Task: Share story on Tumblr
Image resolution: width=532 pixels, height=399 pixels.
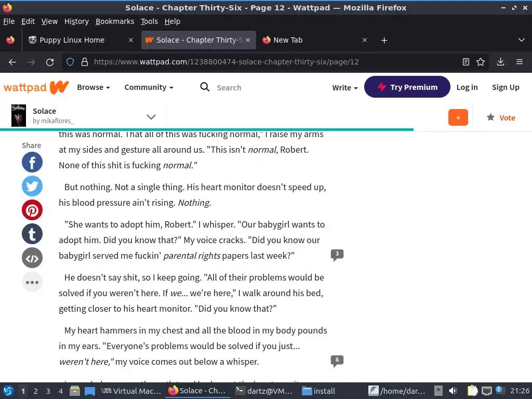Action: point(32,234)
